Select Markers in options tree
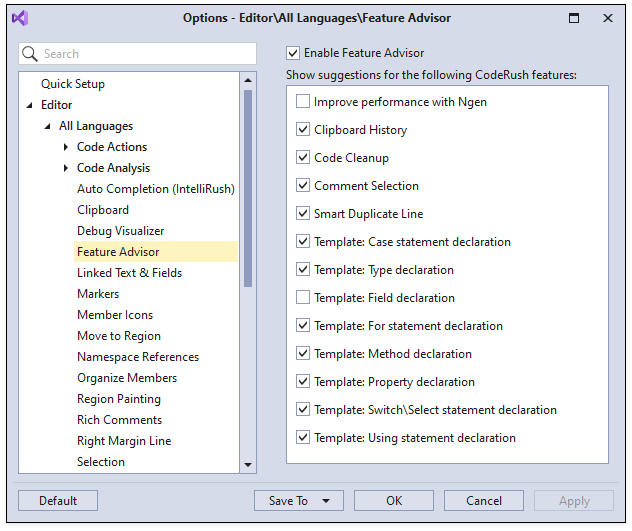The image size is (632, 531). 98,294
